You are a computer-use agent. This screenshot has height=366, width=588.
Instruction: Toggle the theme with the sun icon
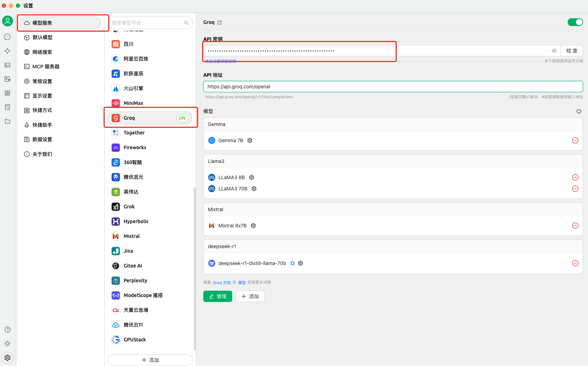(7, 343)
